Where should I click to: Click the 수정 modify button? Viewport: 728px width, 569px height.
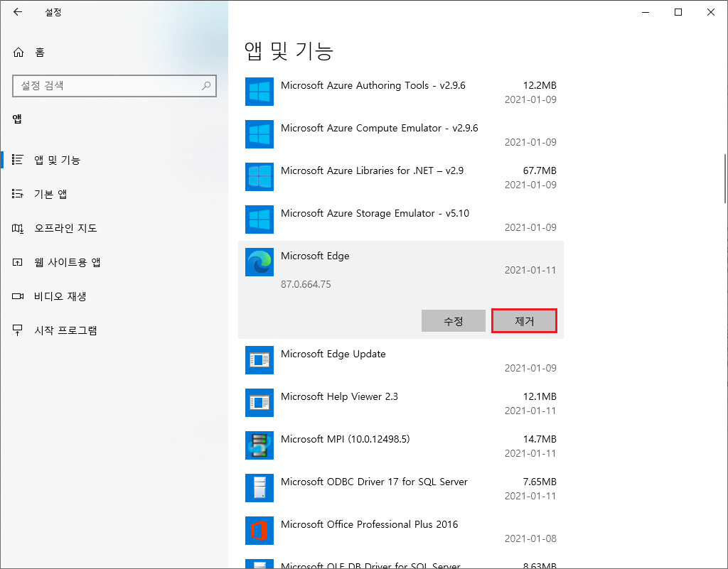[453, 321]
